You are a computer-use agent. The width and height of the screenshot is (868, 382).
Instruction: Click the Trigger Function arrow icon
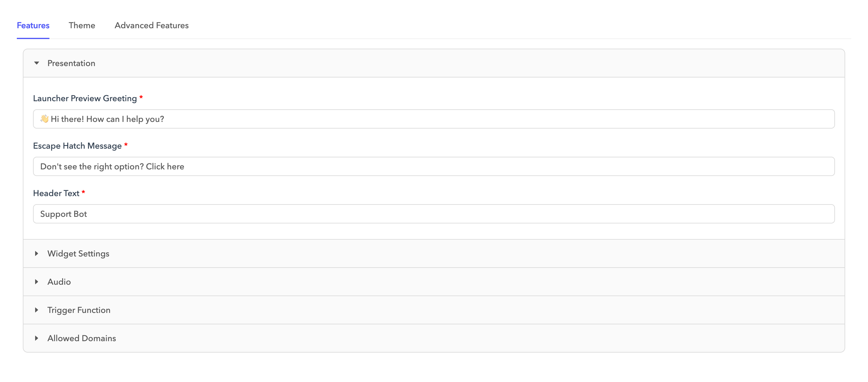coord(37,310)
